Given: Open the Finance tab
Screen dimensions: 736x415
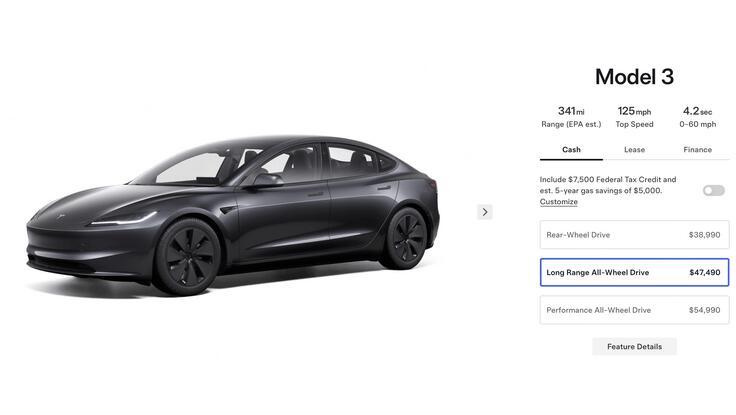Looking at the screenshot, I should pyautogui.click(x=698, y=150).
